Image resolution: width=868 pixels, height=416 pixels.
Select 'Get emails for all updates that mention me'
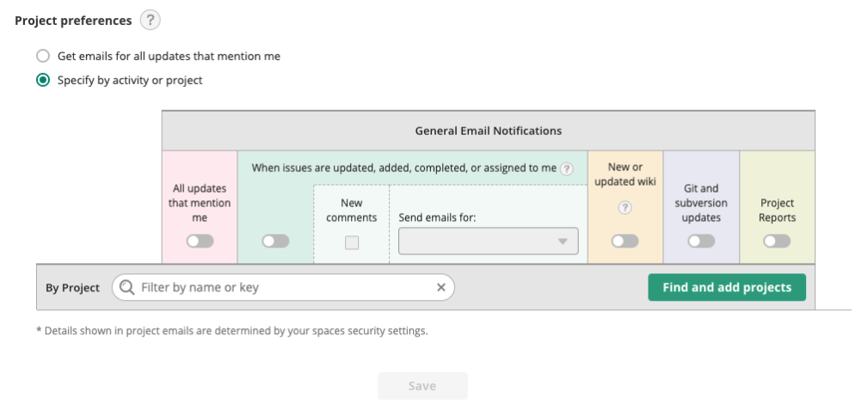(43, 56)
